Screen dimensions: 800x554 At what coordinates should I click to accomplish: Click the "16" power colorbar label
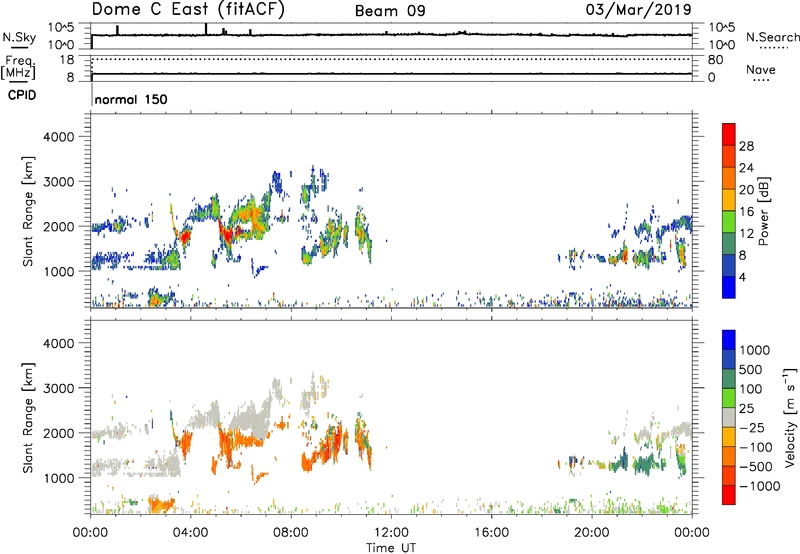click(746, 212)
